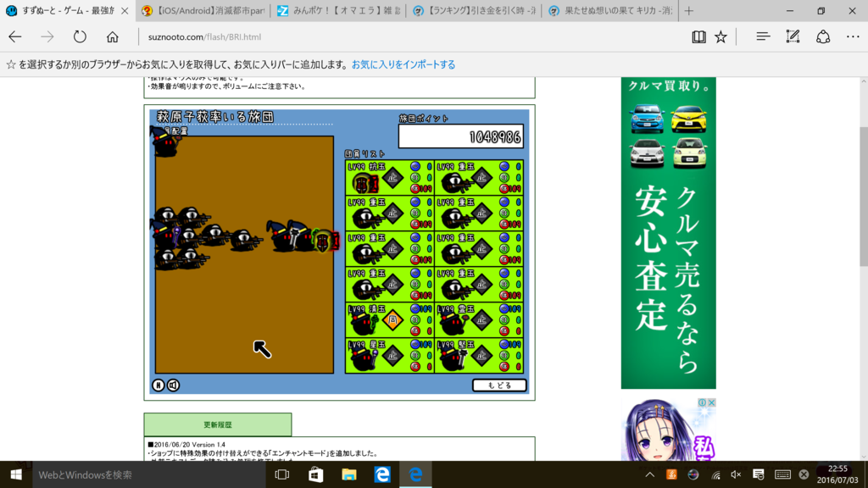This screenshot has width=868, height=488.
Task: Close the すずぬーと tab
Action: pos(125,10)
